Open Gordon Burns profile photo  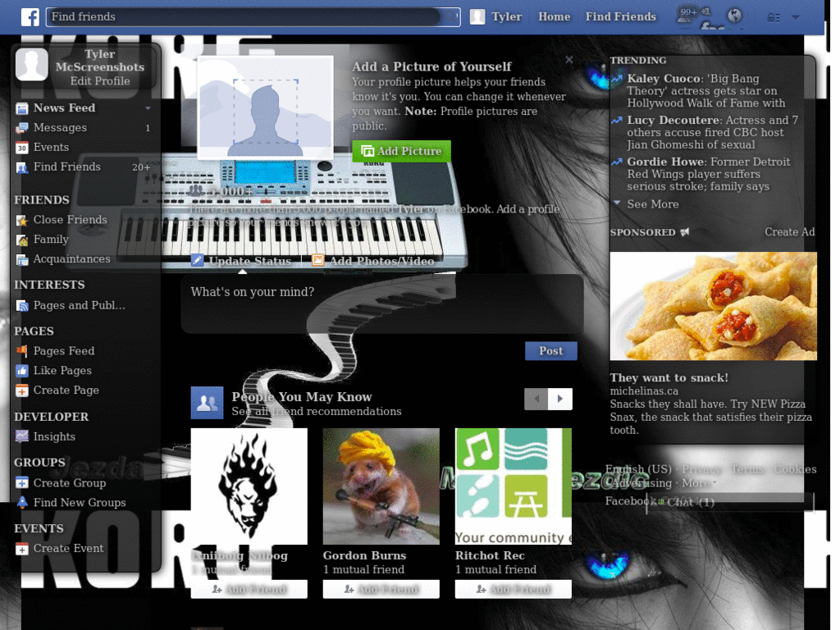click(x=381, y=486)
